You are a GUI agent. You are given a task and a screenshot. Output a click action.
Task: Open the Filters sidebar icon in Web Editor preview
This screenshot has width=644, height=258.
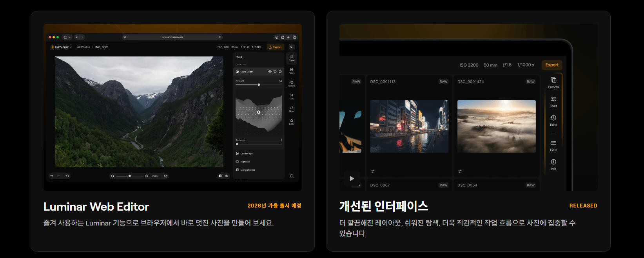[292, 71]
